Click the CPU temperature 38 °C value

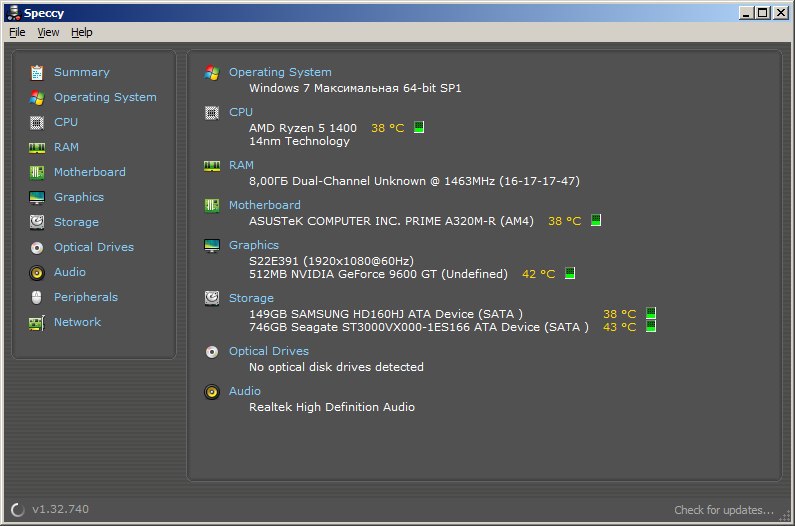(387, 128)
